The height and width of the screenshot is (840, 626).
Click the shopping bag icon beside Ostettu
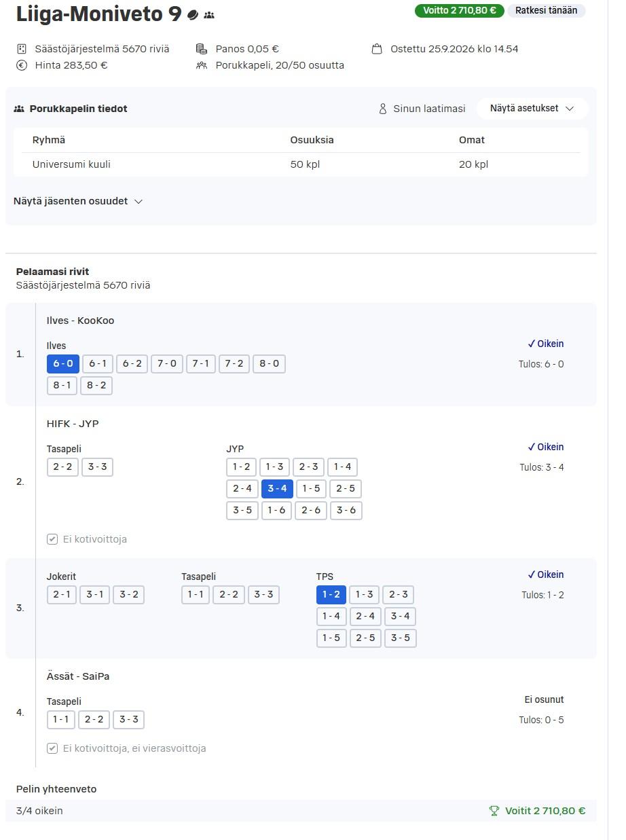[377, 49]
